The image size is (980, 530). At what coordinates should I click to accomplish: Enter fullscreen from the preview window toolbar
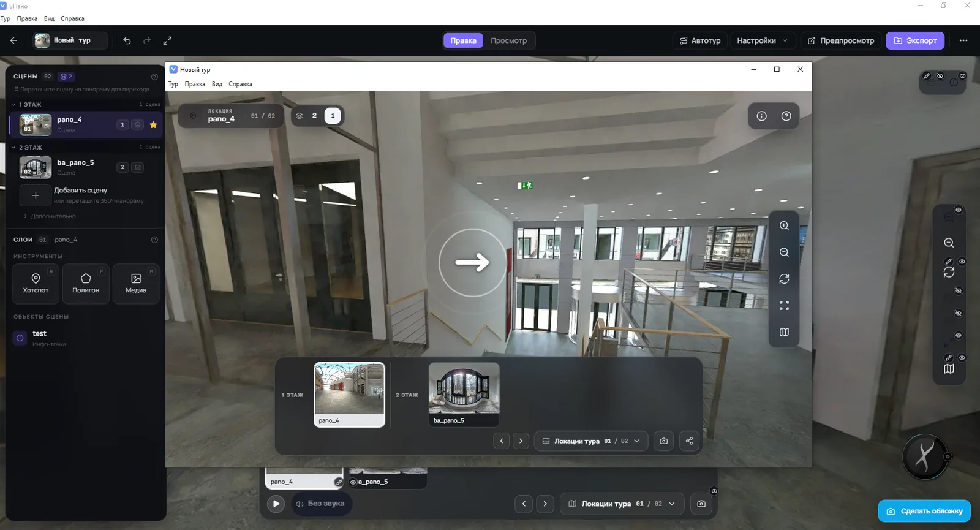pyautogui.click(x=784, y=305)
